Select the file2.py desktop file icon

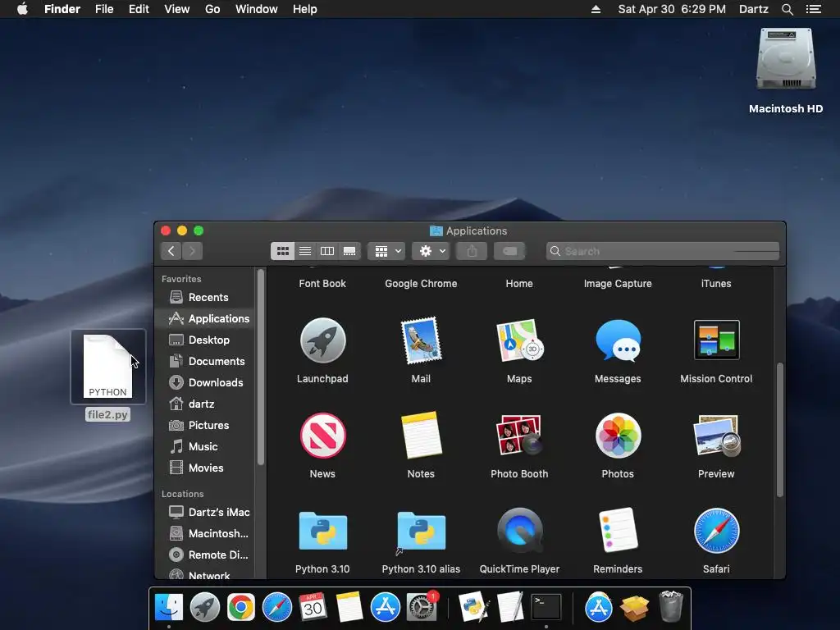[x=107, y=367]
